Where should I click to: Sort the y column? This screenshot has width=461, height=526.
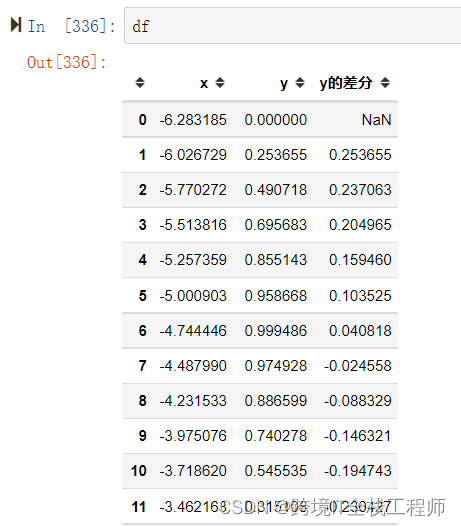pyautogui.click(x=300, y=83)
